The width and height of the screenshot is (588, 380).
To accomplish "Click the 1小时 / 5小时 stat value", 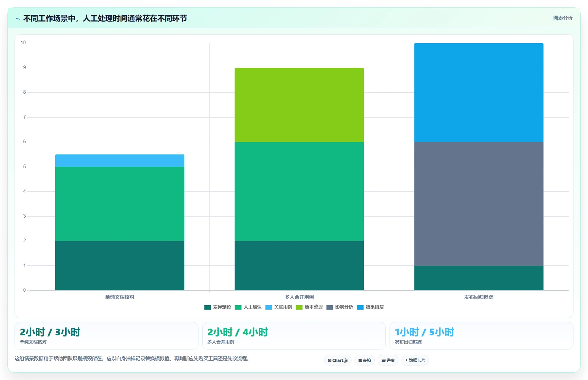I will [x=425, y=332].
